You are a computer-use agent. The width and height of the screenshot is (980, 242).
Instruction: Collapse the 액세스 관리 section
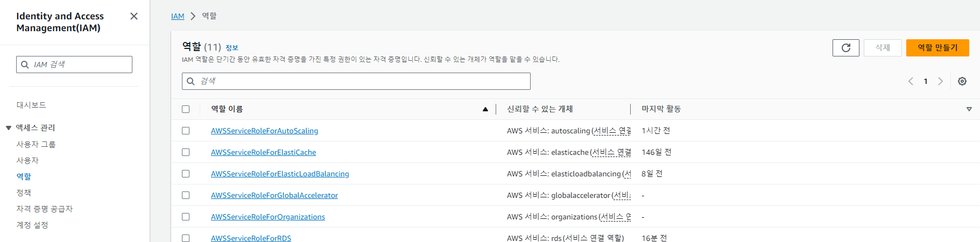pyautogui.click(x=9, y=128)
